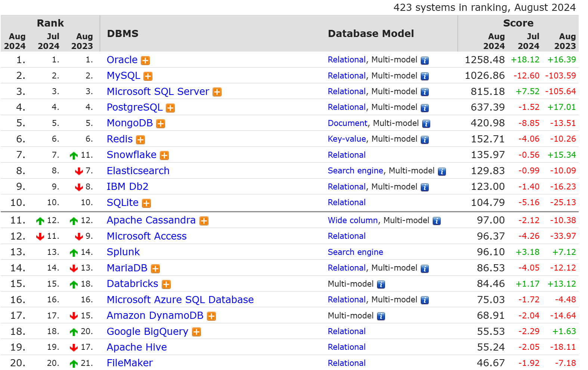Open the SQLite DBMS link
Image resolution: width=588 pixels, height=370 pixels.
click(123, 203)
